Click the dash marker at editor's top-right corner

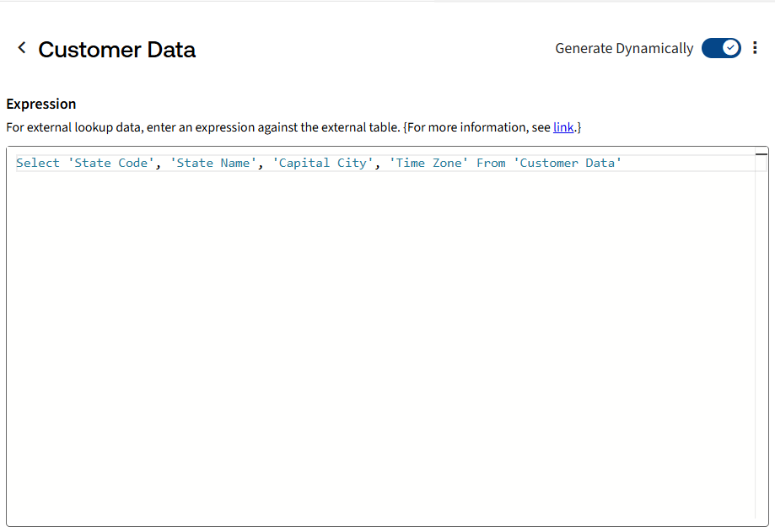point(762,154)
